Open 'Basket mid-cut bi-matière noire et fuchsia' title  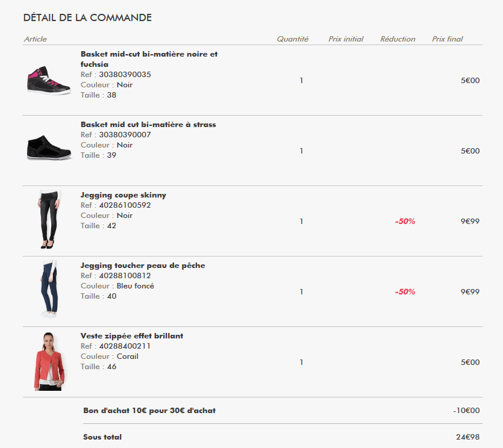coord(149,54)
